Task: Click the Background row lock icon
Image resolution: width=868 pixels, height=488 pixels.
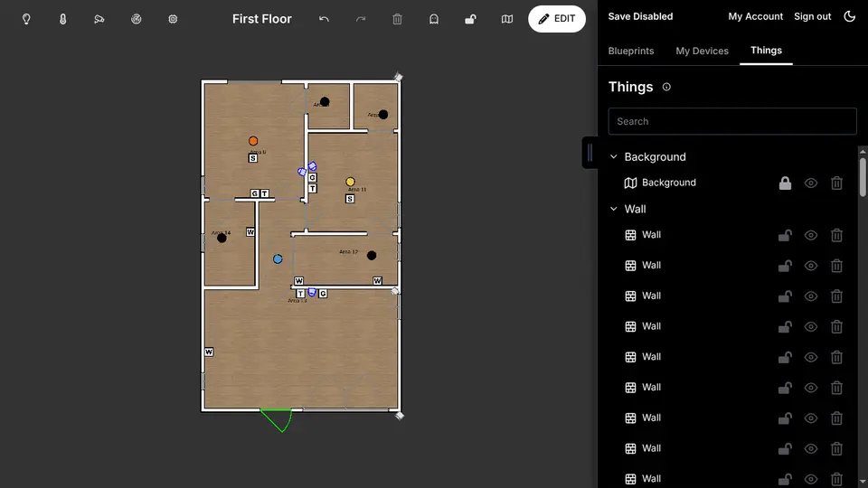Action: (x=785, y=183)
